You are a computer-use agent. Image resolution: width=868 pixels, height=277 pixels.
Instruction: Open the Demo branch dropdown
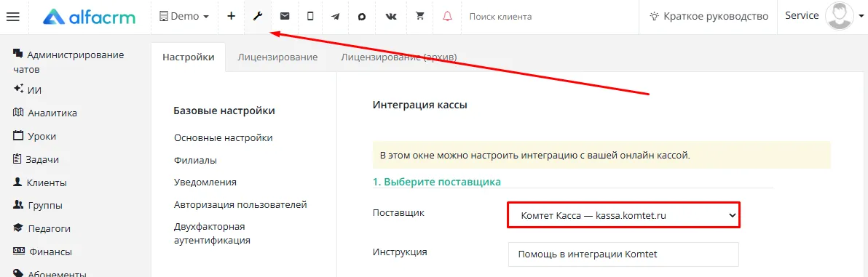(x=184, y=17)
